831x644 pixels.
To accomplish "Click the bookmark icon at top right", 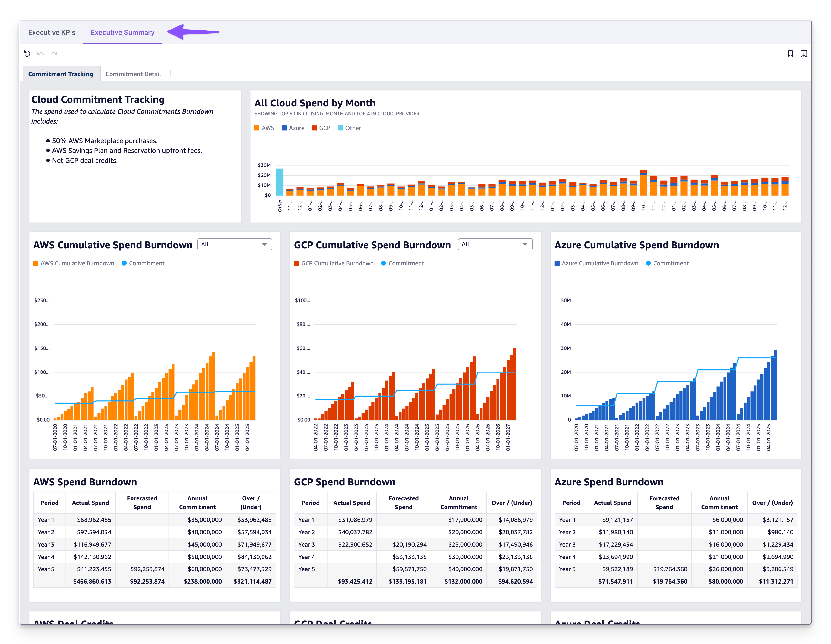I will coord(790,54).
